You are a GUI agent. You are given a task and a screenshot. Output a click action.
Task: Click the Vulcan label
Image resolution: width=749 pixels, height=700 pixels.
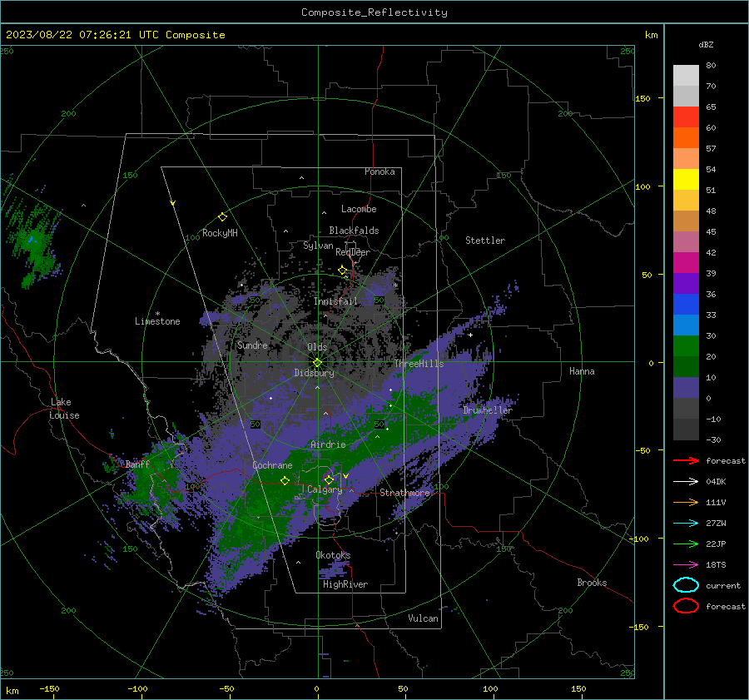coord(424,618)
